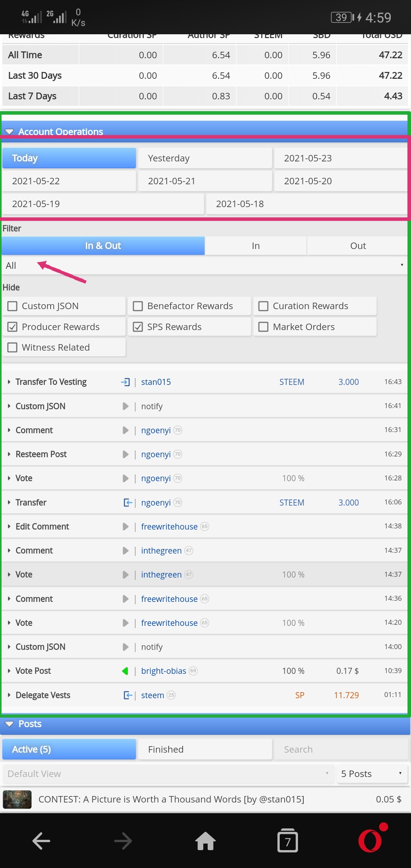The height and width of the screenshot is (868, 411).
Task: Open the CONTEST: A Picture is Worth post title
Action: tap(171, 799)
